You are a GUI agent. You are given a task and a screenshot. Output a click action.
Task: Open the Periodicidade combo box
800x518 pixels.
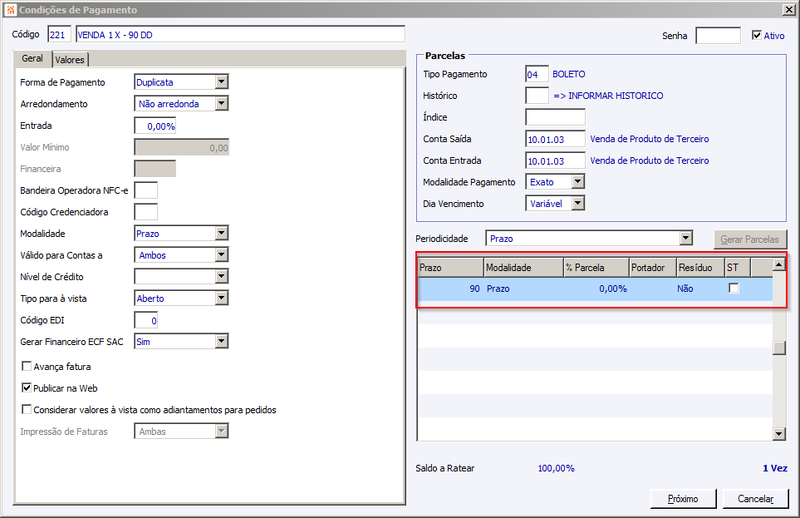coord(686,238)
